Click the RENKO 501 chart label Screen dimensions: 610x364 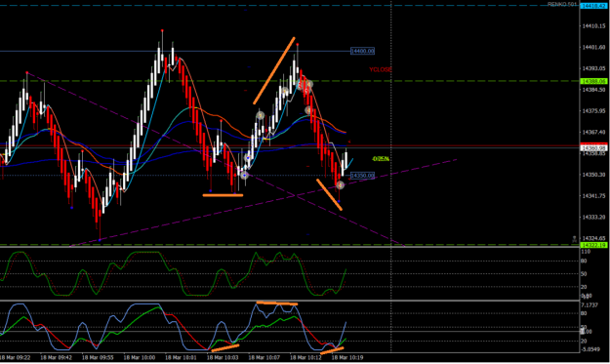[562, 4]
